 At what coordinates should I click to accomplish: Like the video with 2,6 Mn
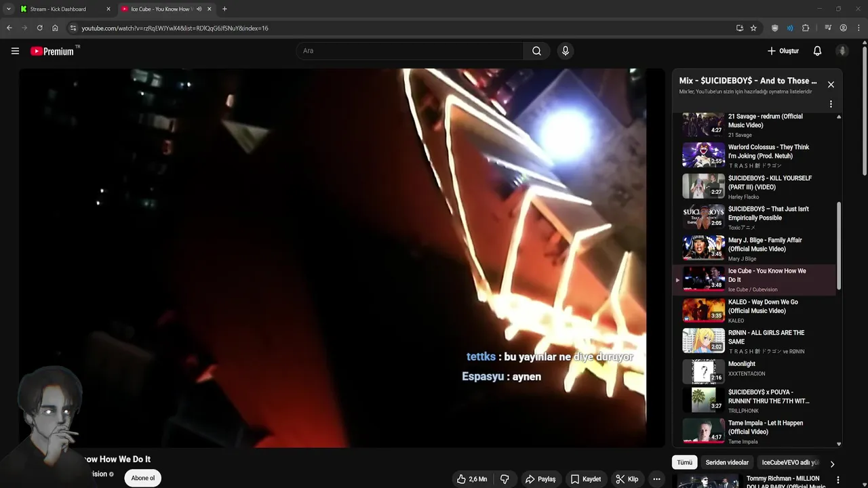click(472, 479)
